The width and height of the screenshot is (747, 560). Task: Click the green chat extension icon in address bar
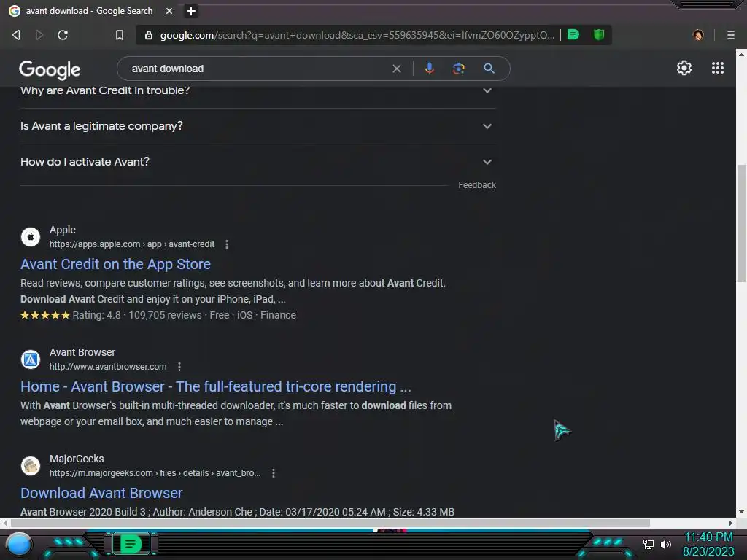(x=573, y=35)
